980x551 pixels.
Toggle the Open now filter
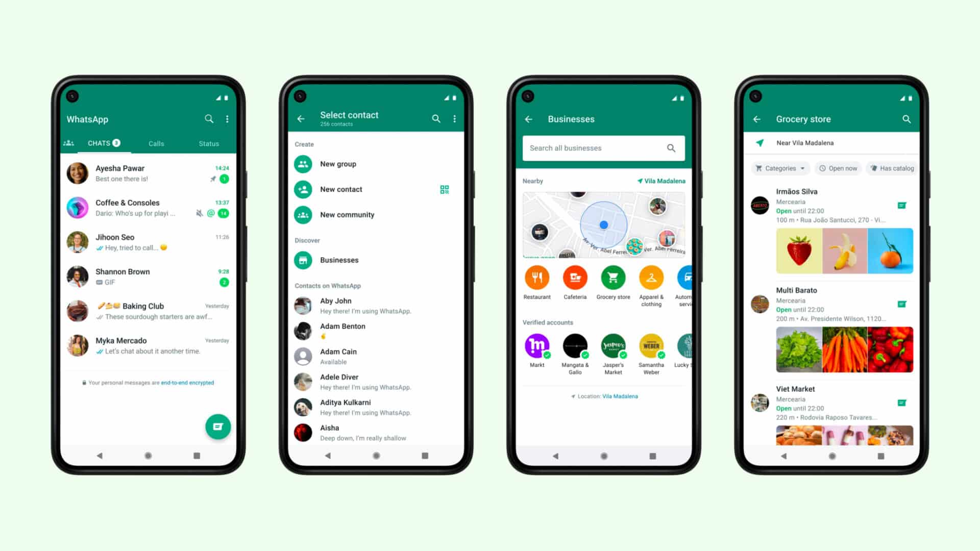840,168
